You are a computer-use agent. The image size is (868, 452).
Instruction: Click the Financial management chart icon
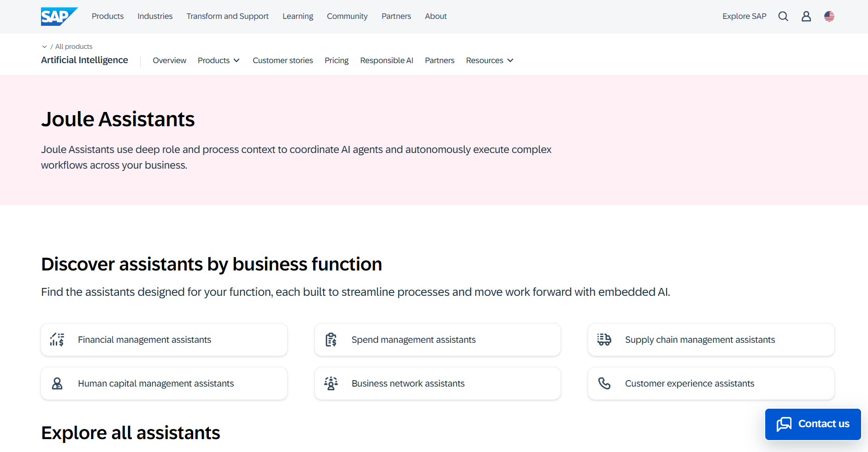[57, 340]
